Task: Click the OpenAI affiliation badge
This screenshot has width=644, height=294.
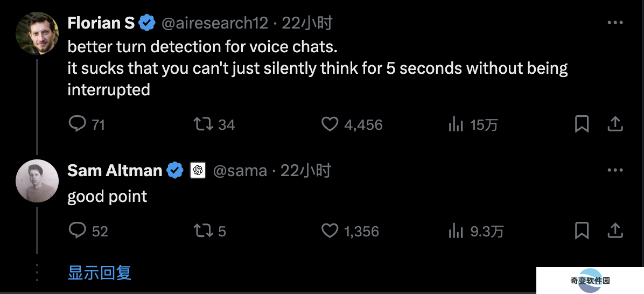Action: pos(198,170)
